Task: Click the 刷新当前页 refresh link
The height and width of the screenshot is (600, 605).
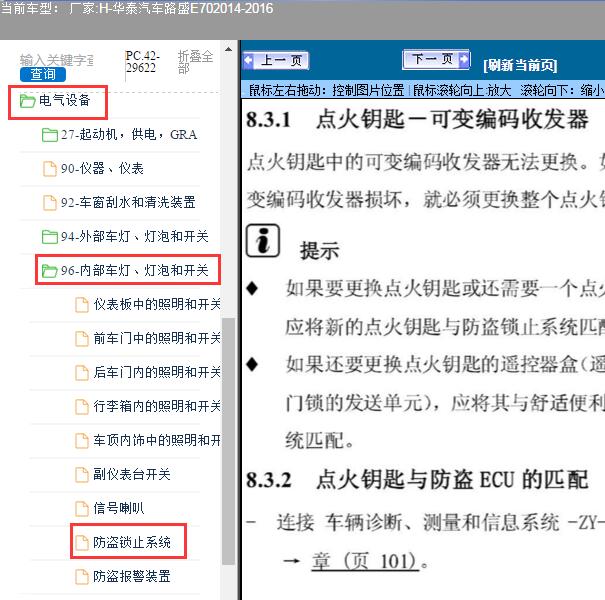Action: point(520,65)
